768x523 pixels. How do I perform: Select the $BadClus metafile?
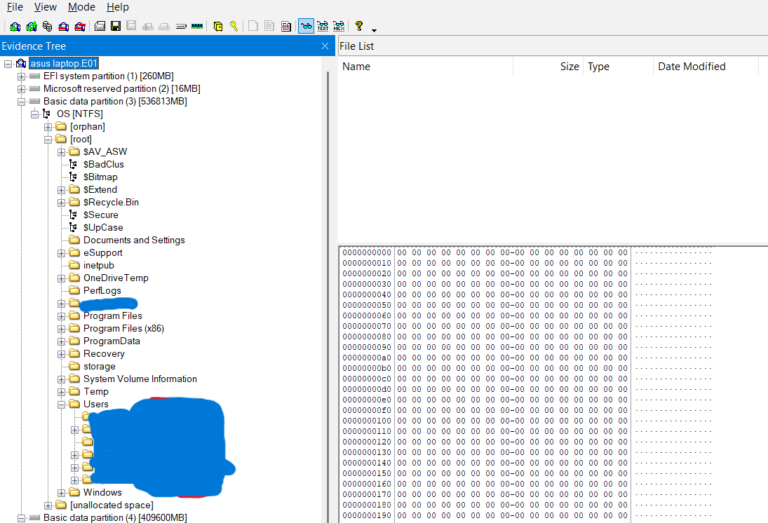[103, 165]
